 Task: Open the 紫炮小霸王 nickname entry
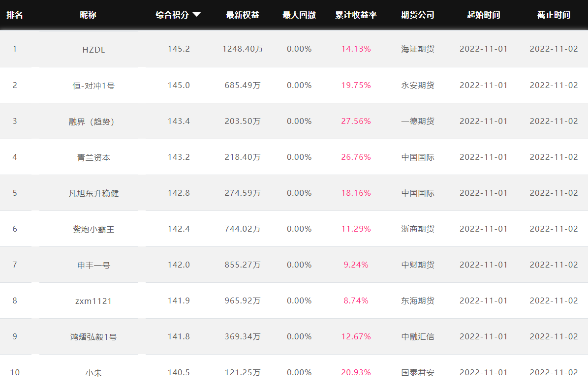tap(94, 230)
